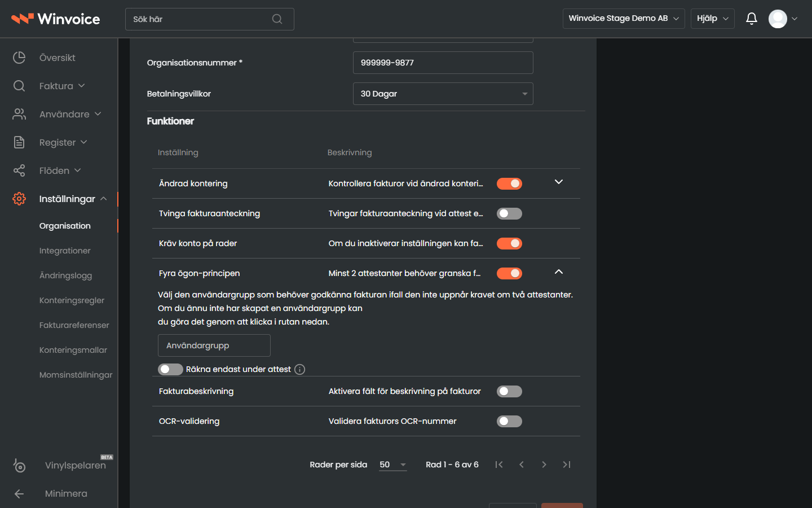Open Betalningsvillkor 30 Dagar dropdown
812x508 pixels.
pos(443,94)
